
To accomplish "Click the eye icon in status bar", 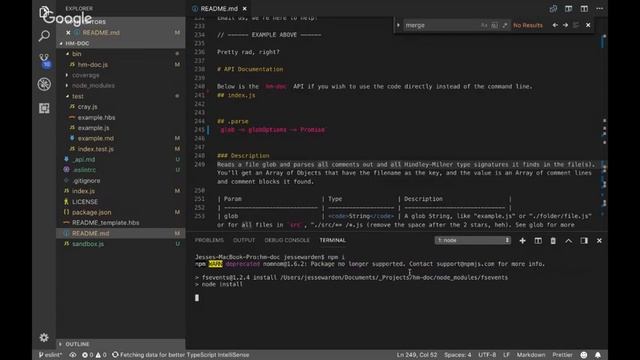I will click(x=73, y=355).
